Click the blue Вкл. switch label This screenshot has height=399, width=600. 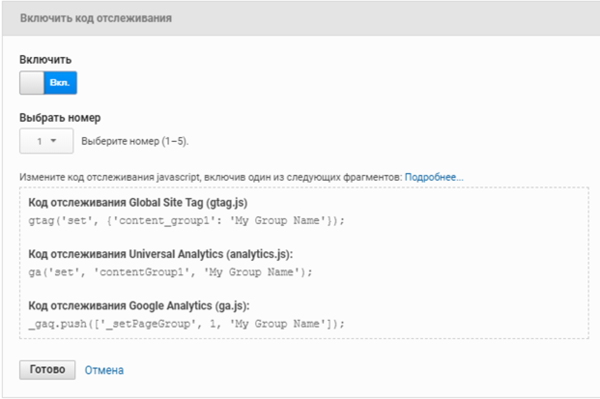[60, 83]
